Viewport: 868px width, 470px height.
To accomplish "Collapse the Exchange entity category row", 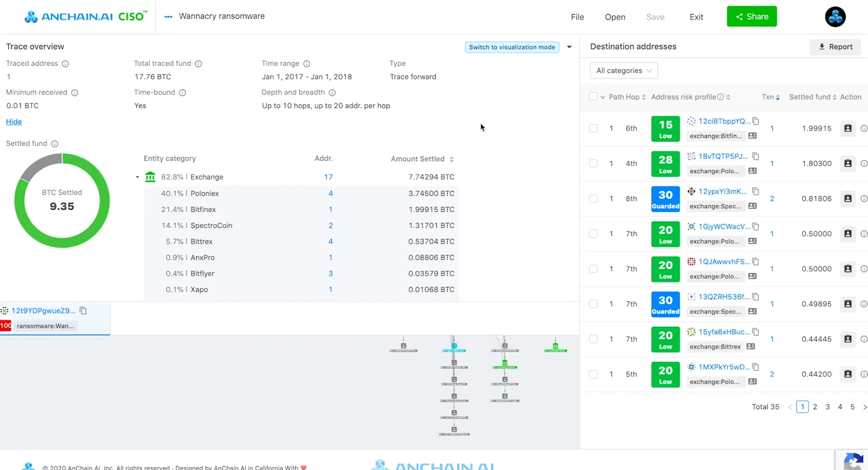I will 137,177.
